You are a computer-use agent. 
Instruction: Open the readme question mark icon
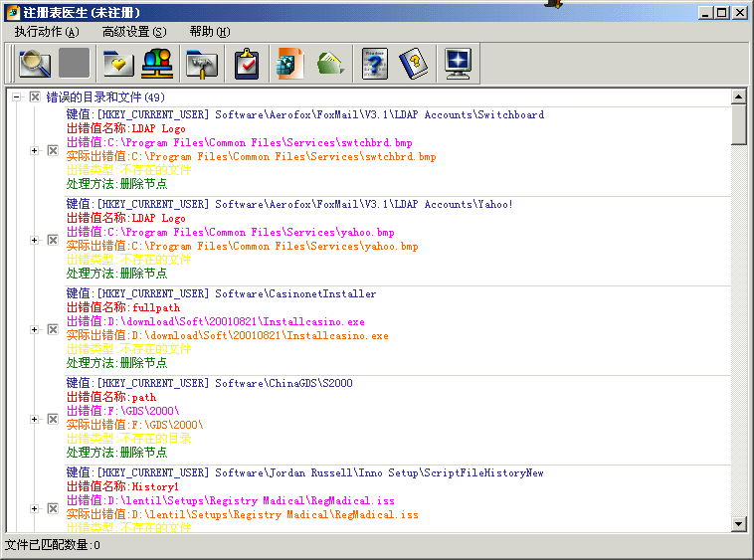[374, 64]
